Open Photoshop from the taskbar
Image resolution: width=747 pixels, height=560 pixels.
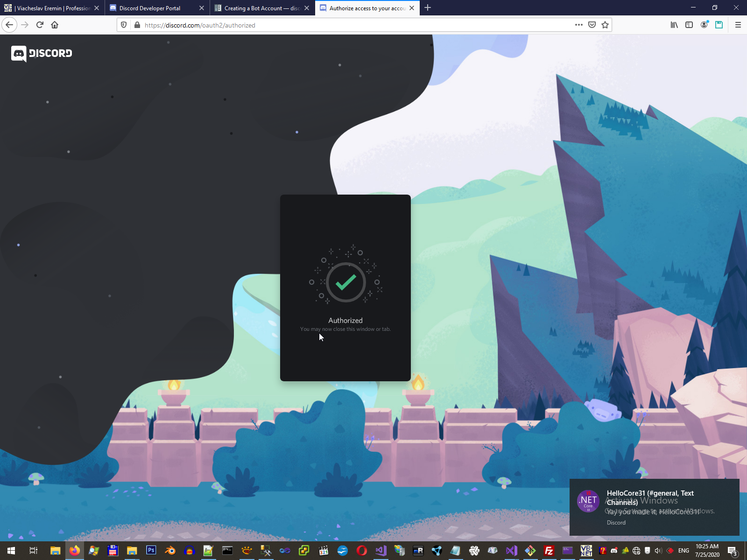click(151, 551)
